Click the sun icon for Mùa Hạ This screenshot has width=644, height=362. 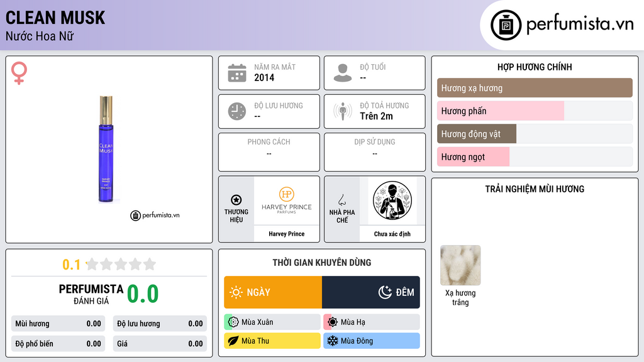[x=333, y=322]
